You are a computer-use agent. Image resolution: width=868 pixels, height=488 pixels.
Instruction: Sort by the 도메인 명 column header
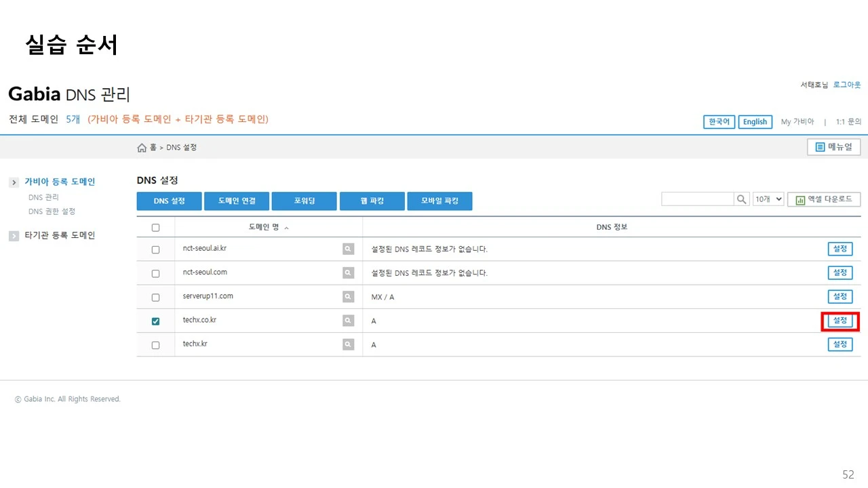[x=269, y=228]
